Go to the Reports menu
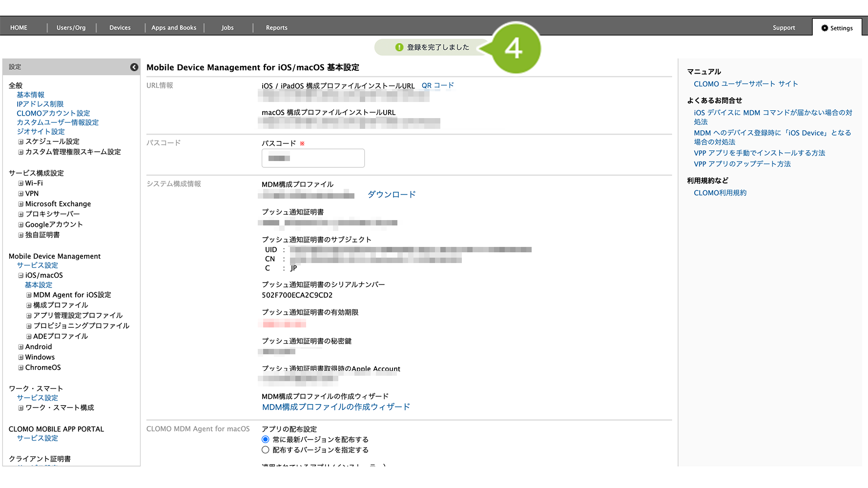Screen dimensions: 868x488 click(276, 28)
